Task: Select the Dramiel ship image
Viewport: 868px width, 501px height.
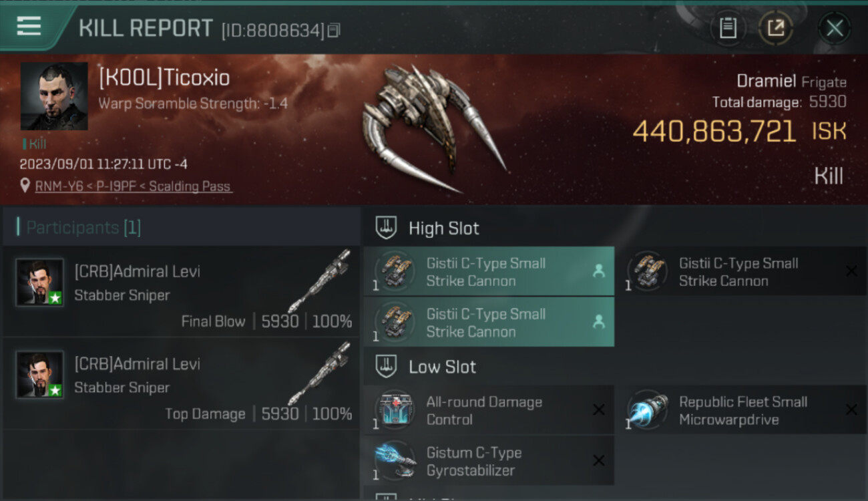Action: [x=433, y=128]
